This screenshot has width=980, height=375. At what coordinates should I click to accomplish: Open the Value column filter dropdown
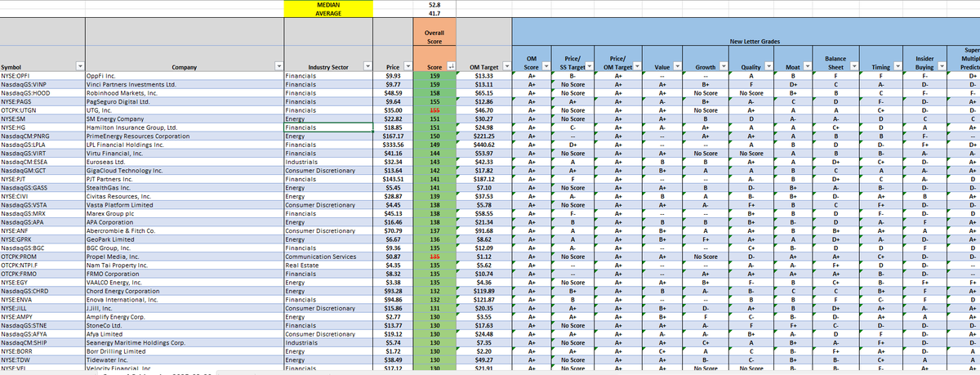[678, 67]
